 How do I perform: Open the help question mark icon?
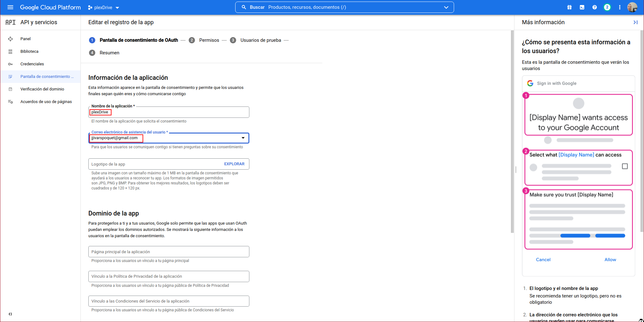[594, 7]
